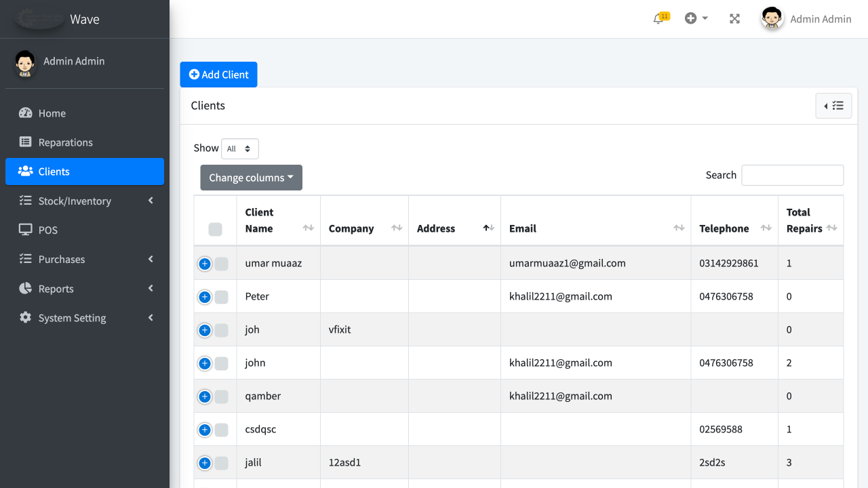The image size is (868, 488).
Task: Click the Add Client button
Action: (x=218, y=75)
